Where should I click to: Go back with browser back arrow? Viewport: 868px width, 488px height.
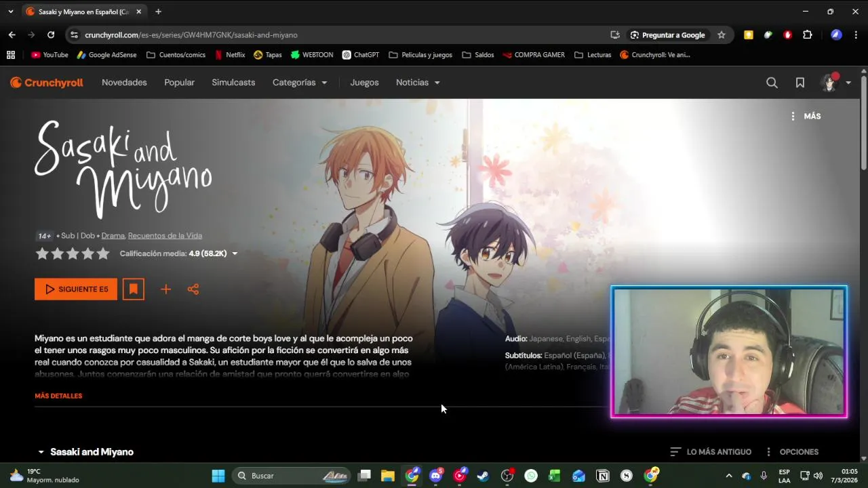12,35
